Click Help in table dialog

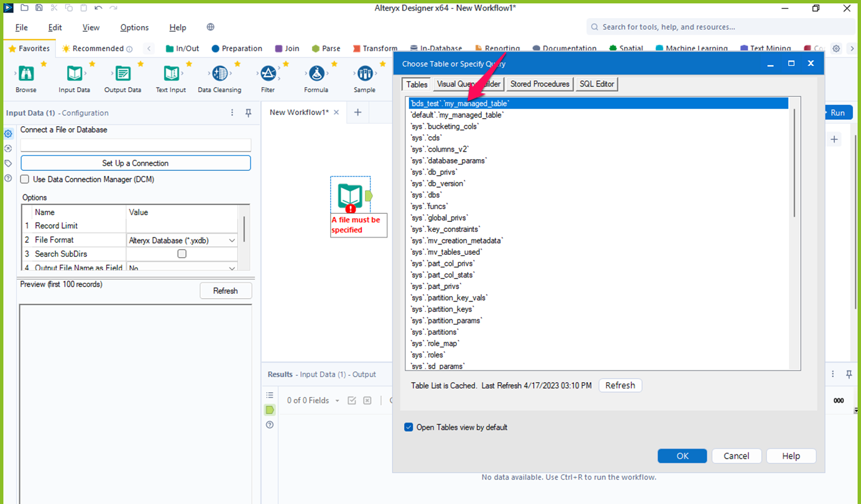791,456
